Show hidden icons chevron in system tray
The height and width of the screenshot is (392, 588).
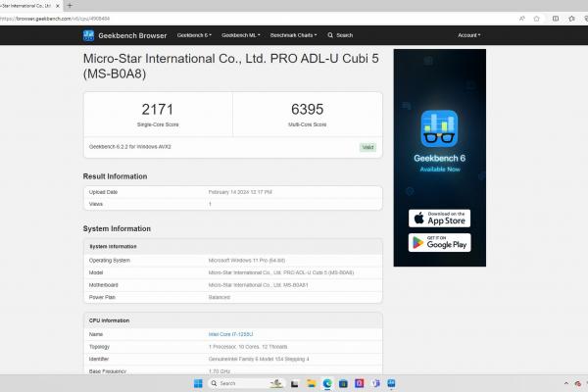point(565,383)
